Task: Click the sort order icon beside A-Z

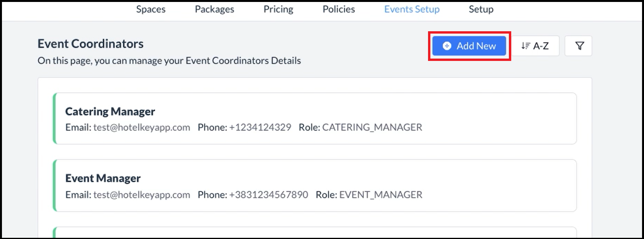Action: [x=526, y=46]
